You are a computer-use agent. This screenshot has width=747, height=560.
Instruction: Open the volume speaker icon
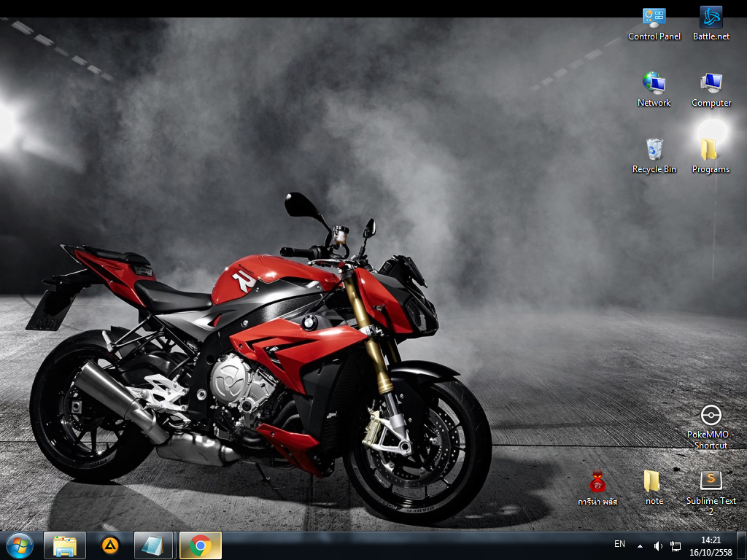(x=658, y=546)
